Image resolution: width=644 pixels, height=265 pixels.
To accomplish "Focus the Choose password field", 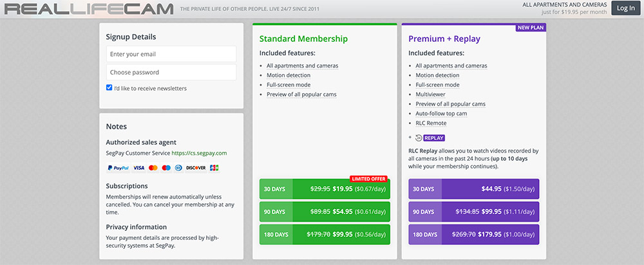I will pos(171,72).
